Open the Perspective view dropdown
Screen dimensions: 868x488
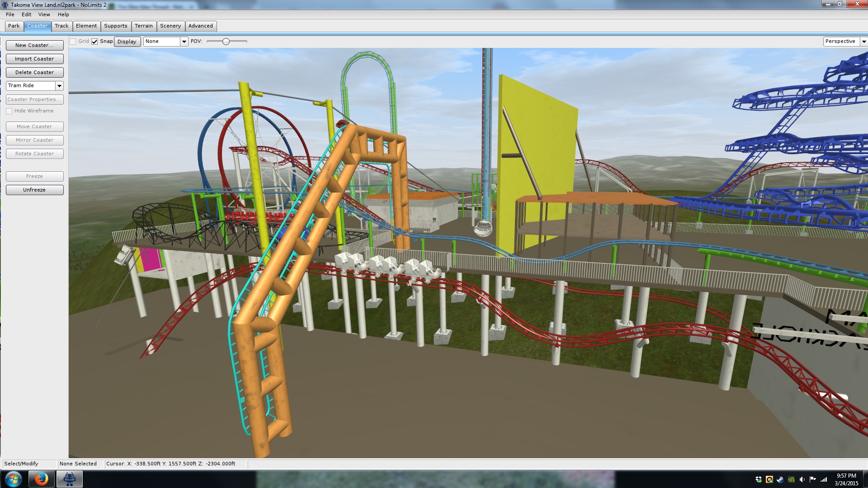(863, 42)
